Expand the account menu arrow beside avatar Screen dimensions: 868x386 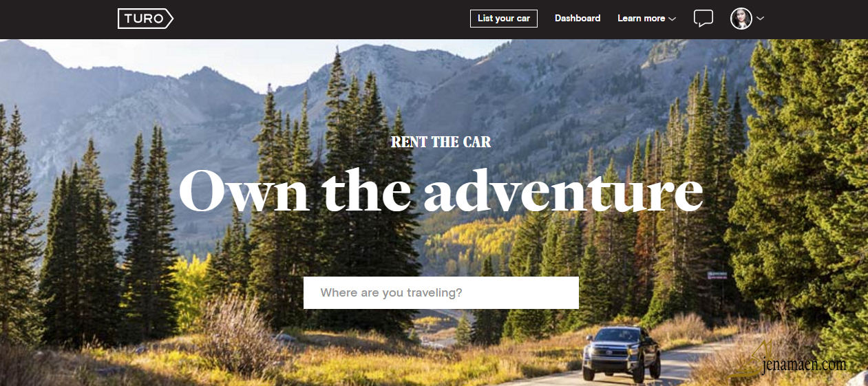point(760,19)
